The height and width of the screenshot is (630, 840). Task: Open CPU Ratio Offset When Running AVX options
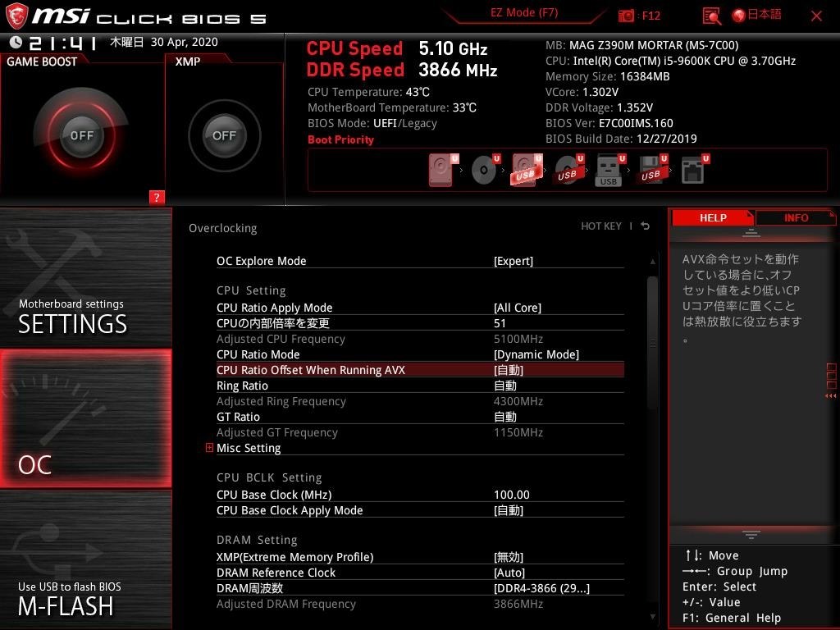point(420,370)
